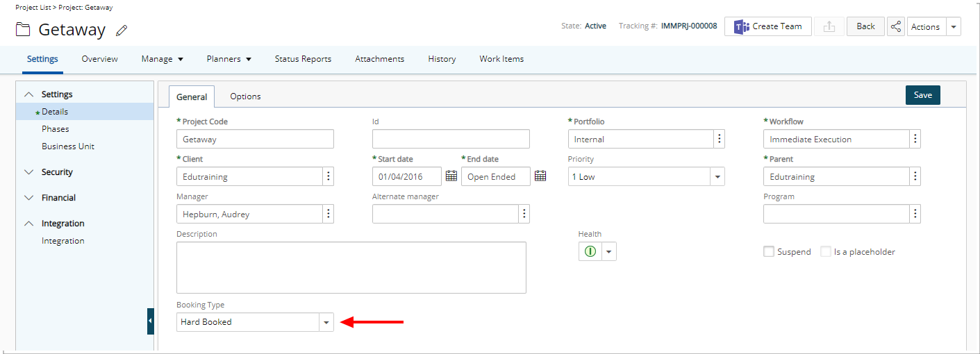Image resolution: width=980 pixels, height=354 pixels.
Task: Switch to the Work Items tab
Action: (501, 59)
